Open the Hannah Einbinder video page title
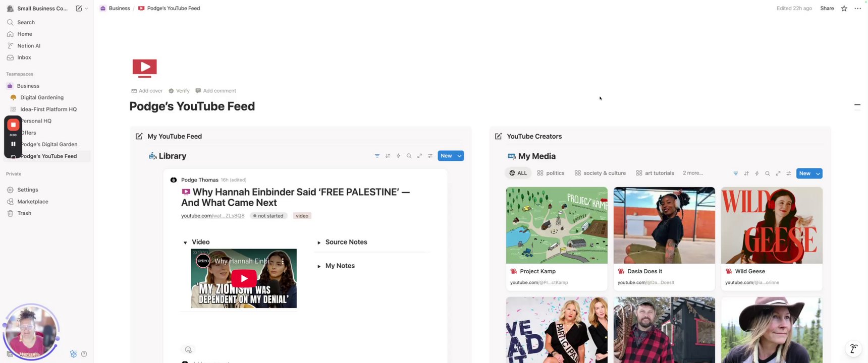868x363 pixels. pyautogui.click(x=296, y=197)
